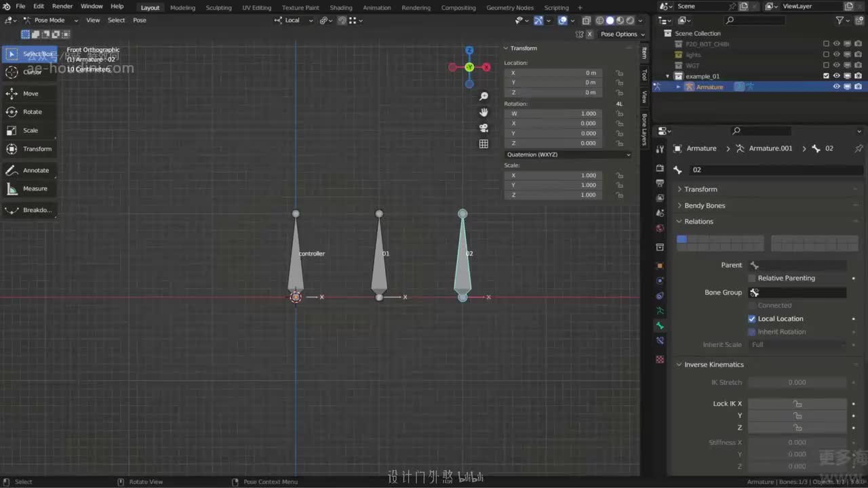Screen dimensions: 868x488
Task: Open Quaternion (WXYZ) rotation mode dropdown
Action: point(568,155)
